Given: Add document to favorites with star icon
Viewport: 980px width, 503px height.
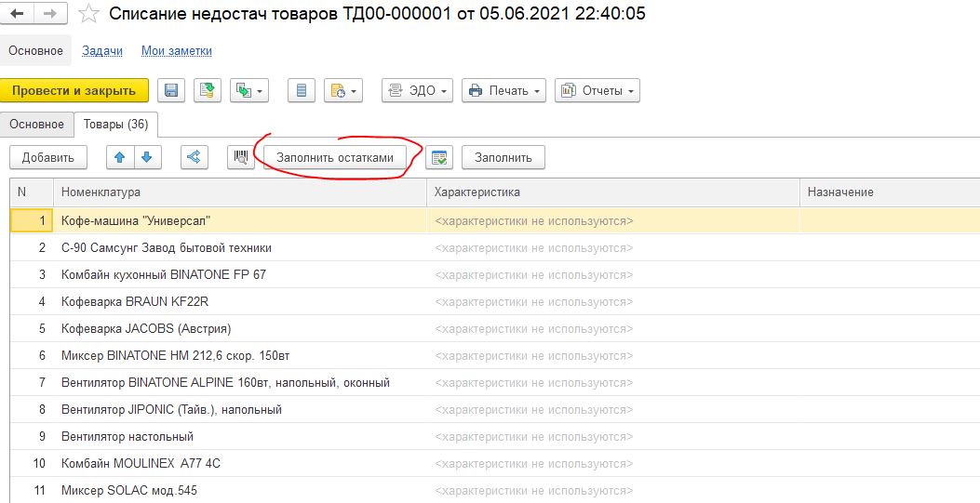Looking at the screenshot, I should point(89,14).
